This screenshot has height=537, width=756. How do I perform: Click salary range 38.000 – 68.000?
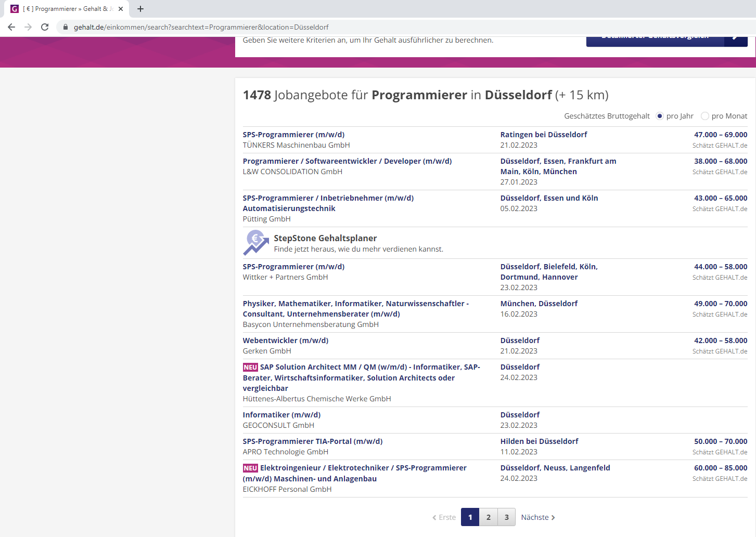(721, 161)
